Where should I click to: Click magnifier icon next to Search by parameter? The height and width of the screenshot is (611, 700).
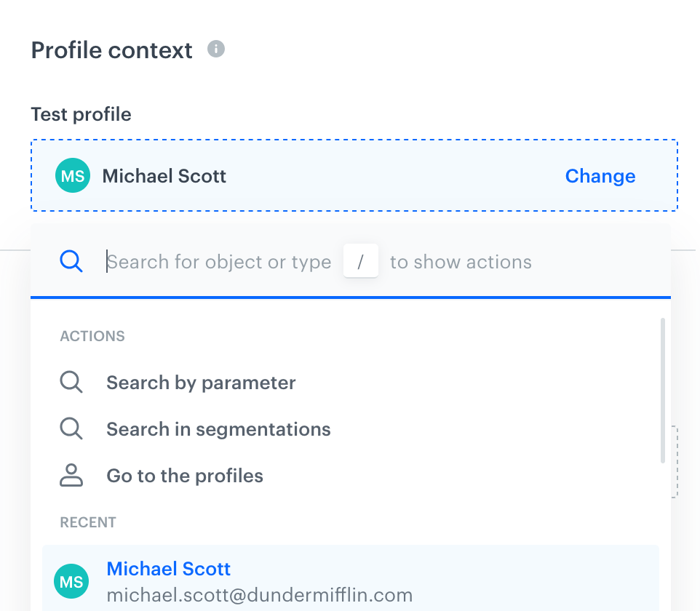(71, 383)
